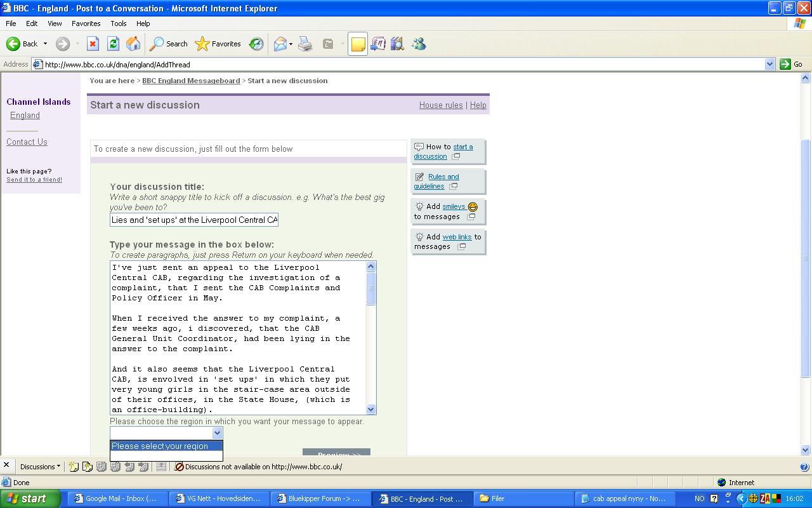The image size is (812, 508).
Task: Open the Forward button history dropdown
Action: [x=77, y=44]
